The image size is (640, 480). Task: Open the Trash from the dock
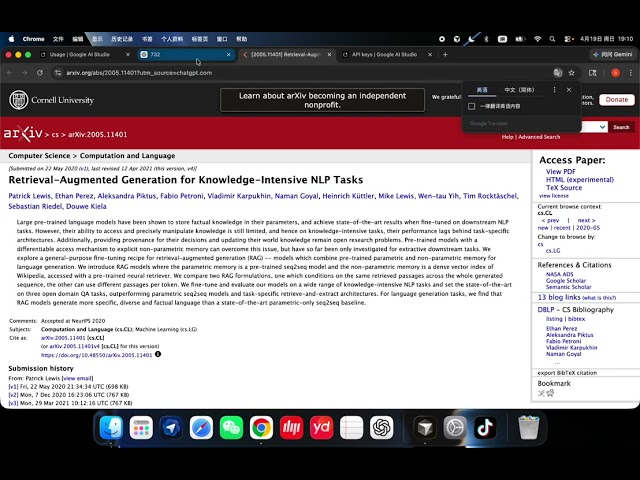coord(529,428)
